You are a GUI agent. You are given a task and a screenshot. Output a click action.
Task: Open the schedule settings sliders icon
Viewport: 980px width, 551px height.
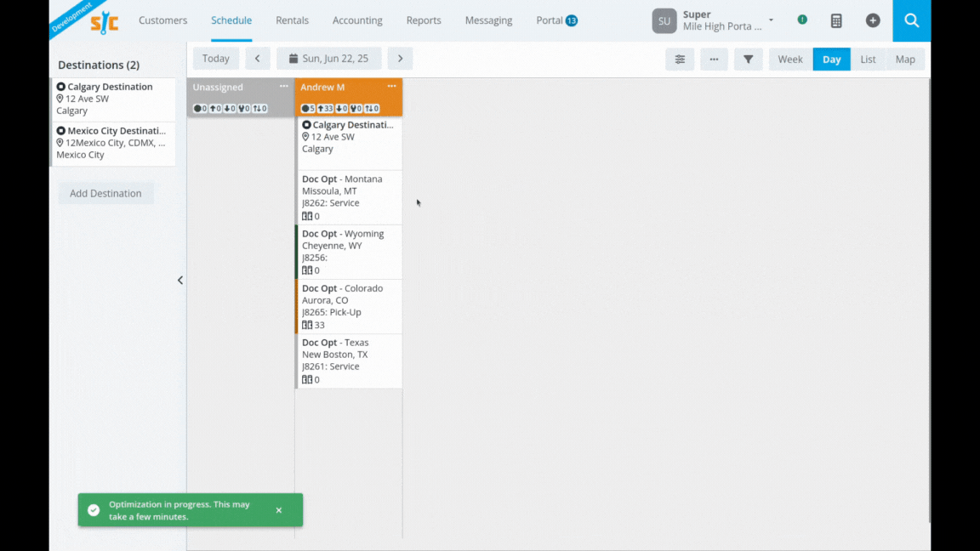[x=680, y=60]
